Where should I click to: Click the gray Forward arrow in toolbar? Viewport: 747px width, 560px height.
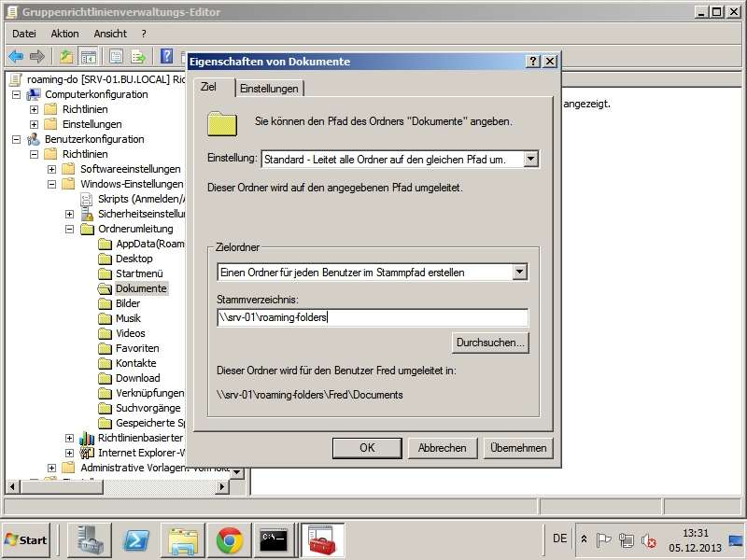(37, 57)
